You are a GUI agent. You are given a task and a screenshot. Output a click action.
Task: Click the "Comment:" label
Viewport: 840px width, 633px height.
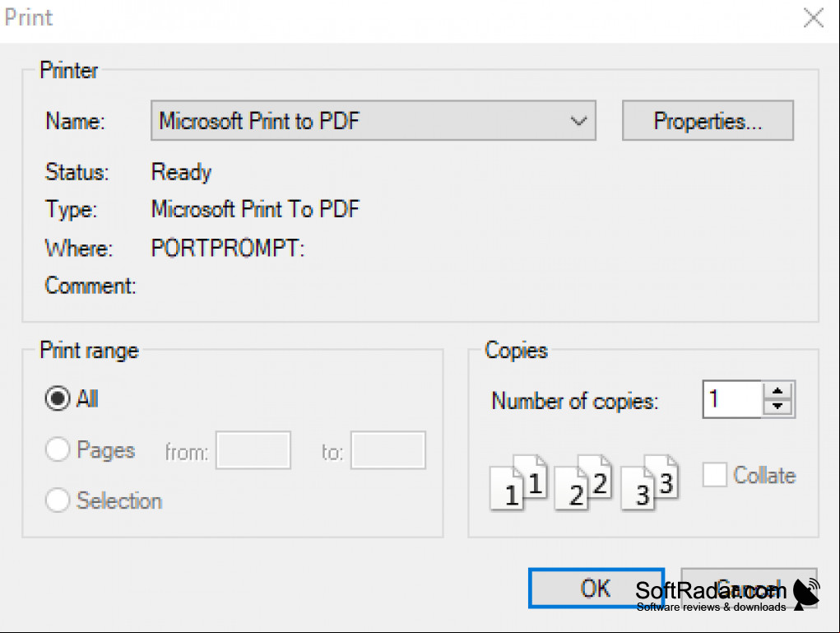point(90,286)
